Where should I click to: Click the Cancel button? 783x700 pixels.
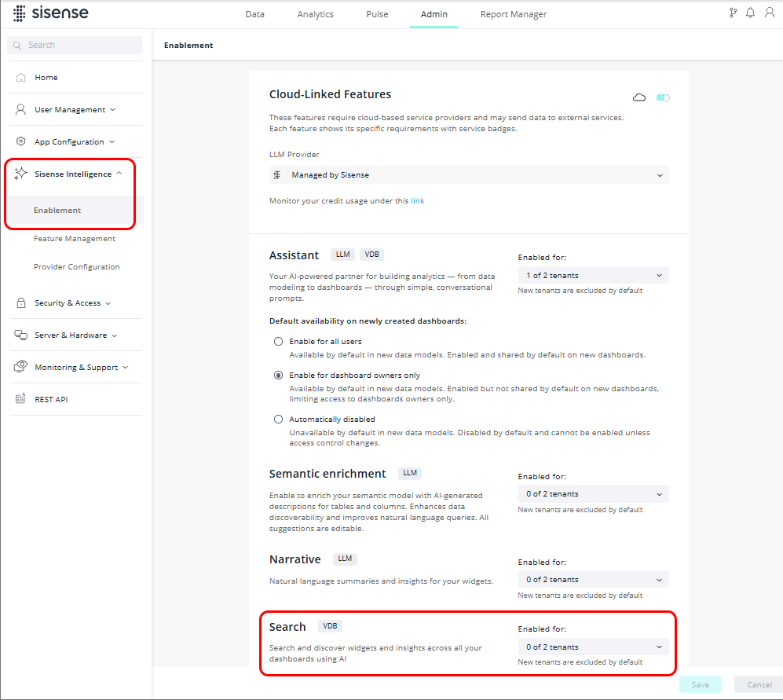(x=759, y=684)
